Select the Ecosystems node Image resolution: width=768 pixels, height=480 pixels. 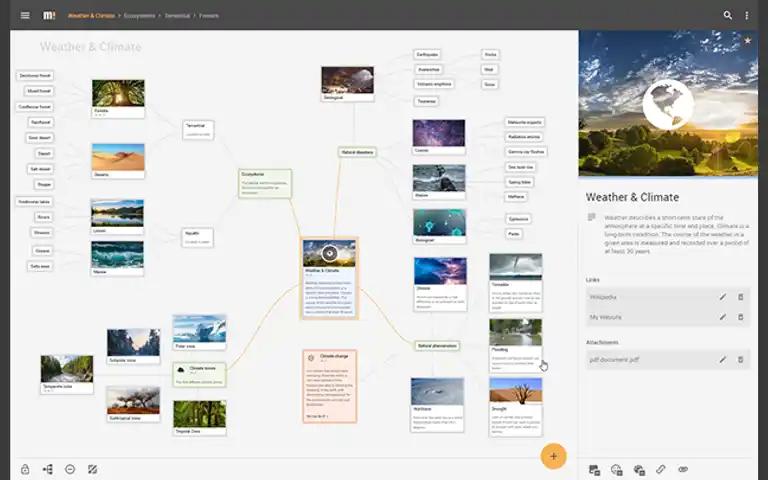(265, 184)
